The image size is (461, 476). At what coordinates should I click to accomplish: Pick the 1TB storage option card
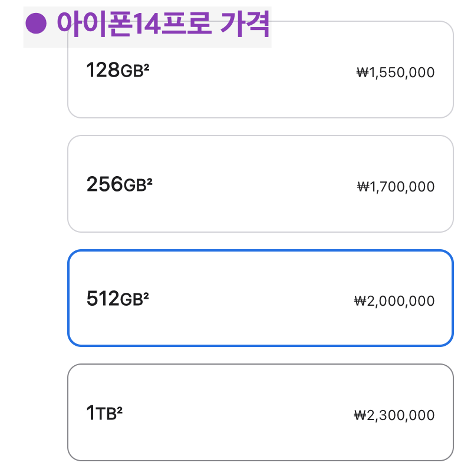tap(260, 412)
